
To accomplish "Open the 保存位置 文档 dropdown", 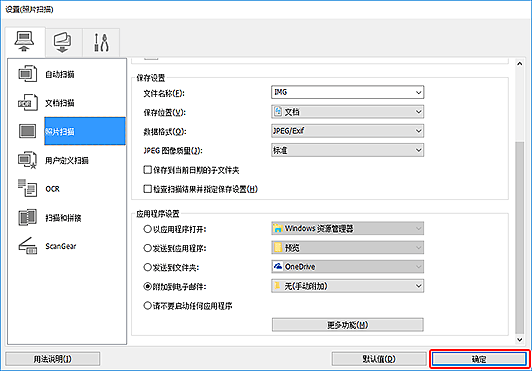I will [x=347, y=112].
